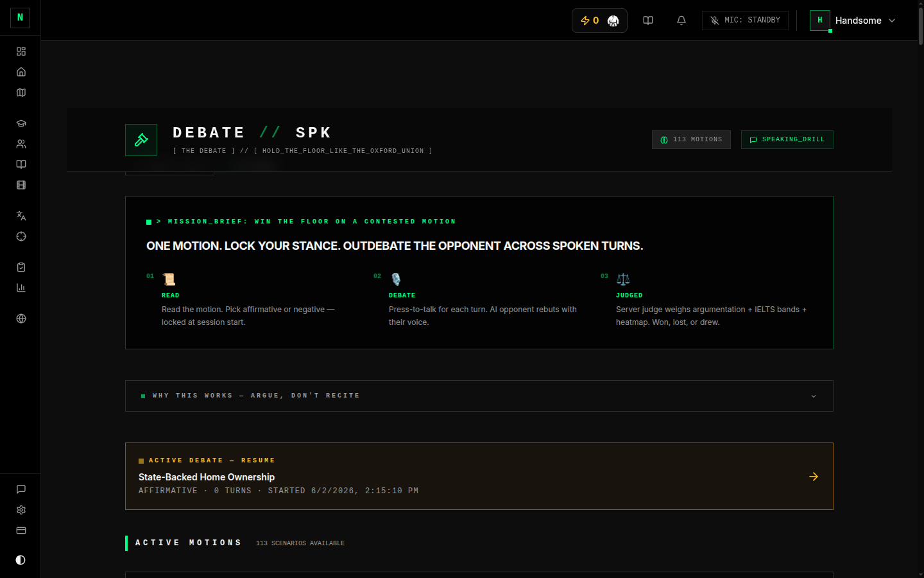Screen dimensions: 924x578
Task: Click the ACTIVE MOTIONS section heading
Action: pos(188,543)
